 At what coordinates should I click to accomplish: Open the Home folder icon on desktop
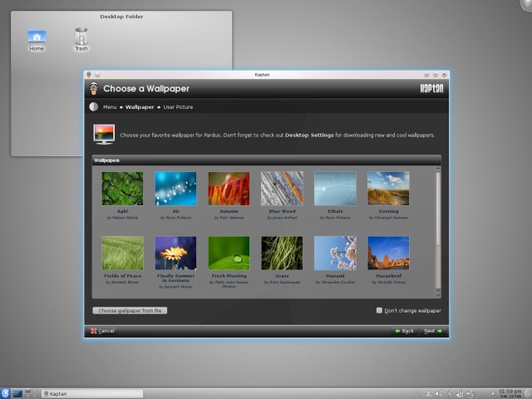click(x=37, y=37)
